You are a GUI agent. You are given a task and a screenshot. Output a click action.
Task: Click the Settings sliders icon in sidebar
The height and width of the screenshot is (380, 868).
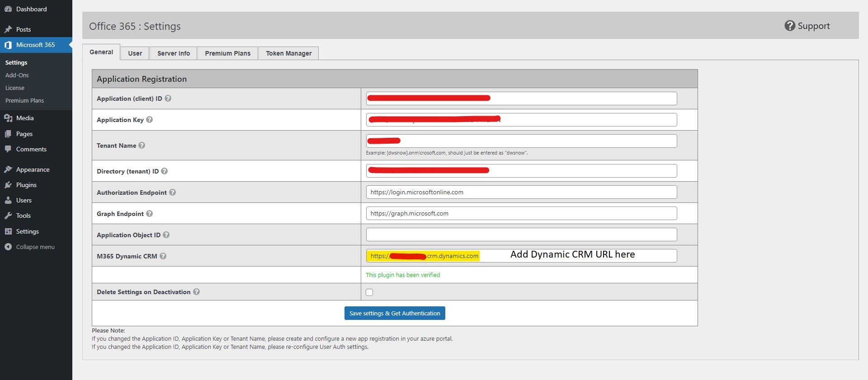coord(8,231)
